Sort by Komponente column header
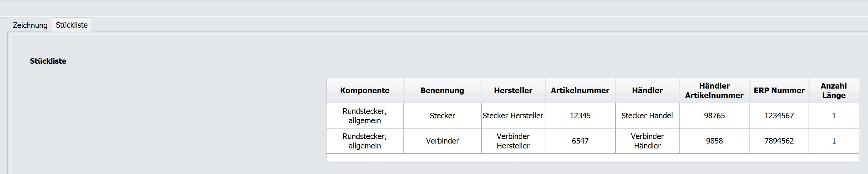This screenshot has height=174, width=868. (x=365, y=91)
